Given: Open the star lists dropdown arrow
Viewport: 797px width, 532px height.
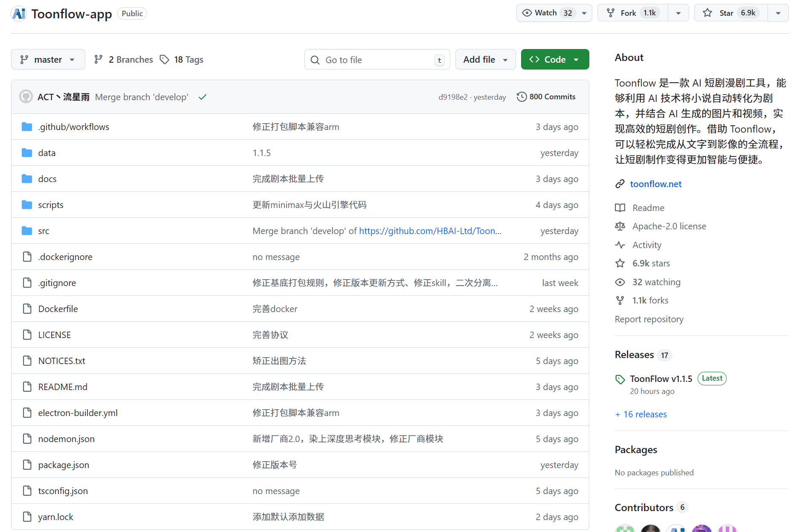Looking at the screenshot, I should (x=778, y=13).
